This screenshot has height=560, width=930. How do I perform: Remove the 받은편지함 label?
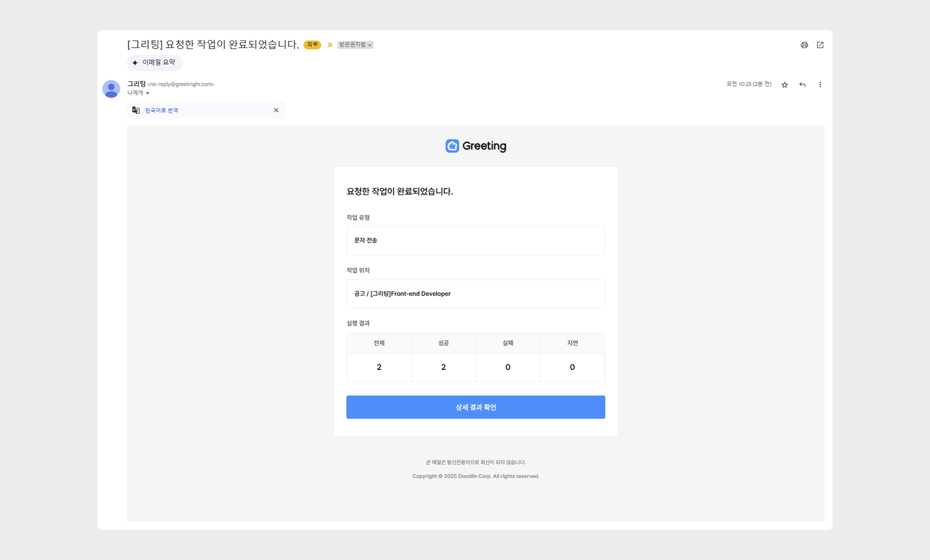370,45
